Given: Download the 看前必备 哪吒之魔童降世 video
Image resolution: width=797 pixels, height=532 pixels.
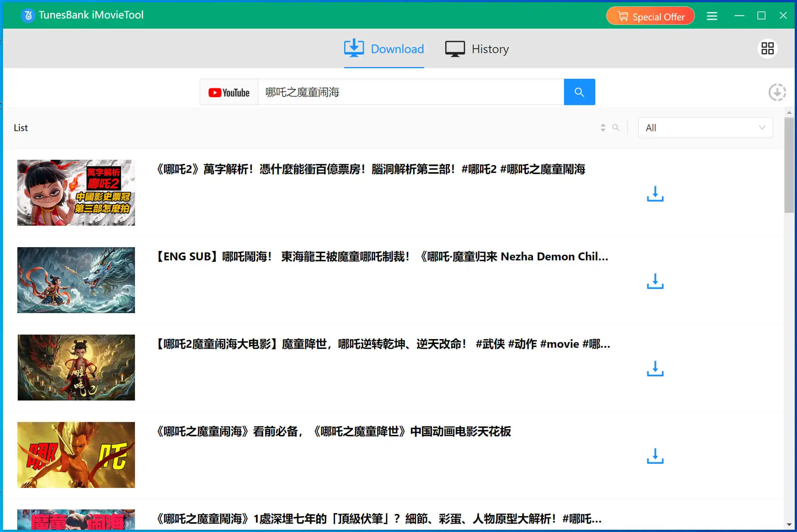Looking at the screenshot, I should [x=655, y=456].
